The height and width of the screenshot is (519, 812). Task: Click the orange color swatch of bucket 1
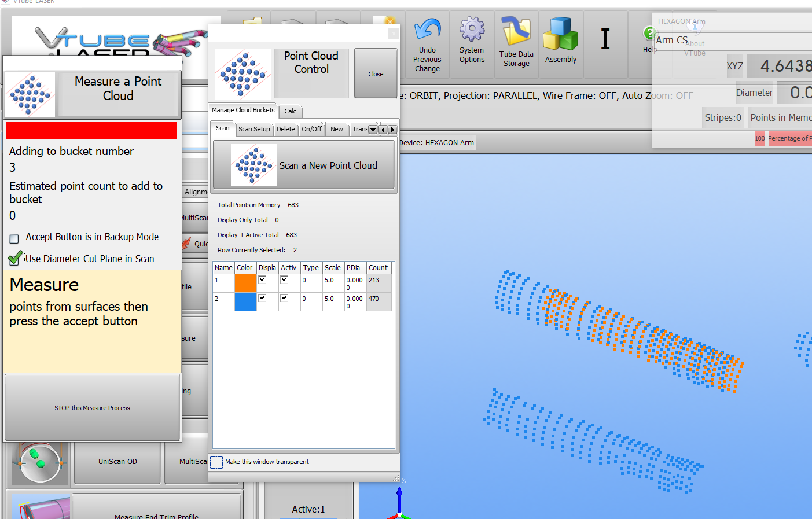point(245,283)
